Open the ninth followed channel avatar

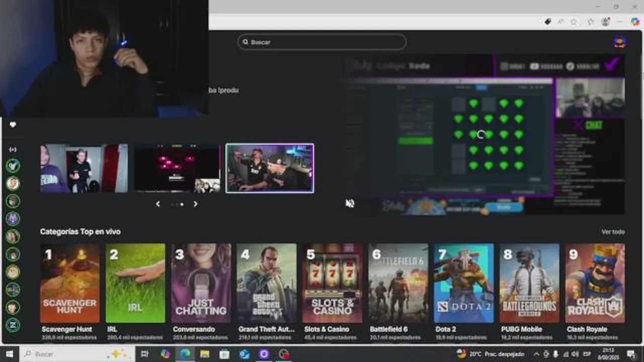click(13, 307)
